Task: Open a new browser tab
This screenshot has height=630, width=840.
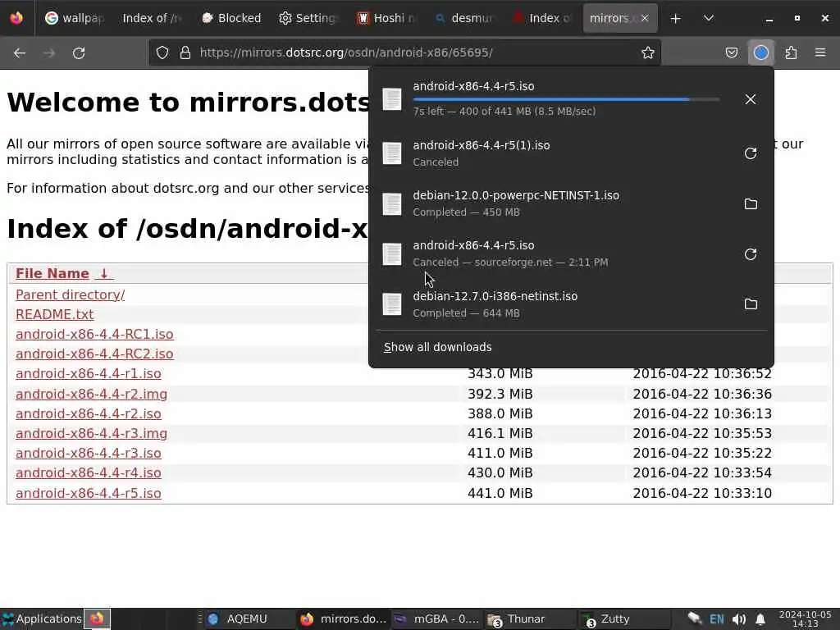Action: (x=675, y=18)
